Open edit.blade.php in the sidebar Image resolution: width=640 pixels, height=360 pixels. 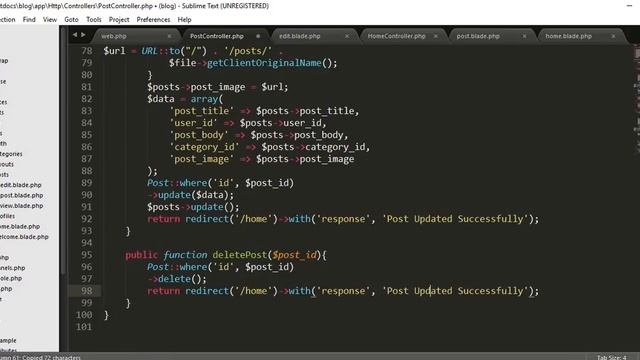click(21, 185)
